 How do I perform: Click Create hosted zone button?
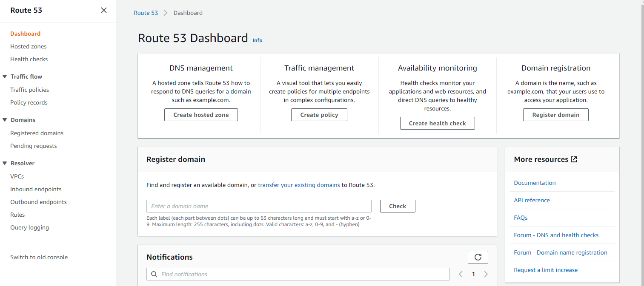201,115
